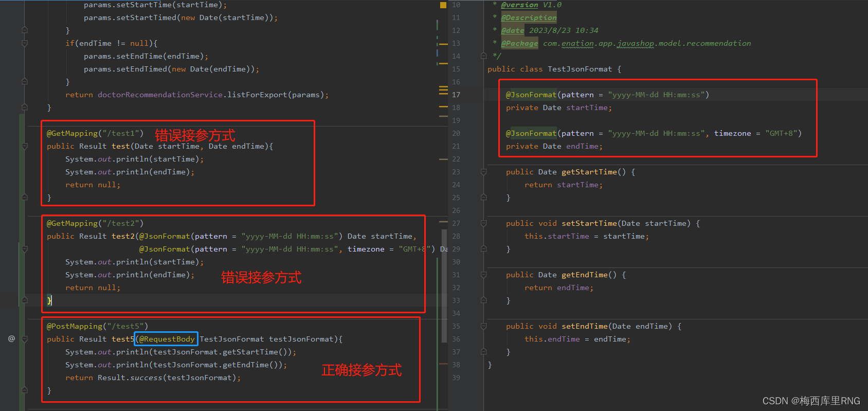
Task: Click doctorRecommendationService in the return statement
Action: (x=160, y=95)
